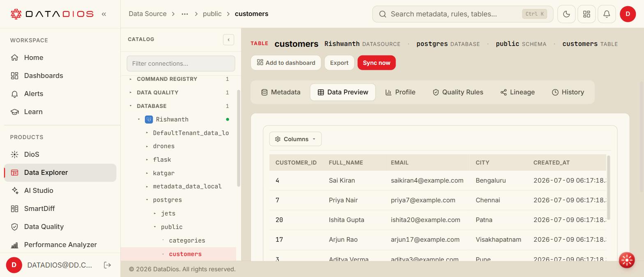Click the Filter connections input
The height and width of the screenshot is (277, 644).
click(x=181, y=64)
